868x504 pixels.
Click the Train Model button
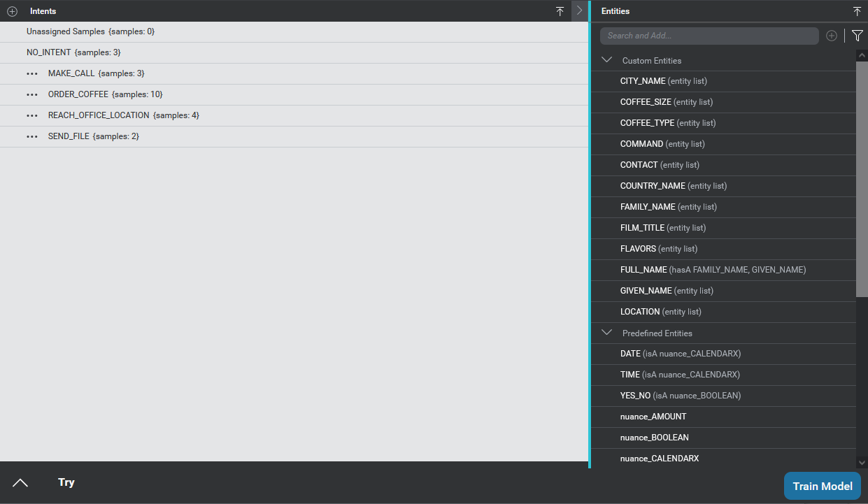coord(822,486)
